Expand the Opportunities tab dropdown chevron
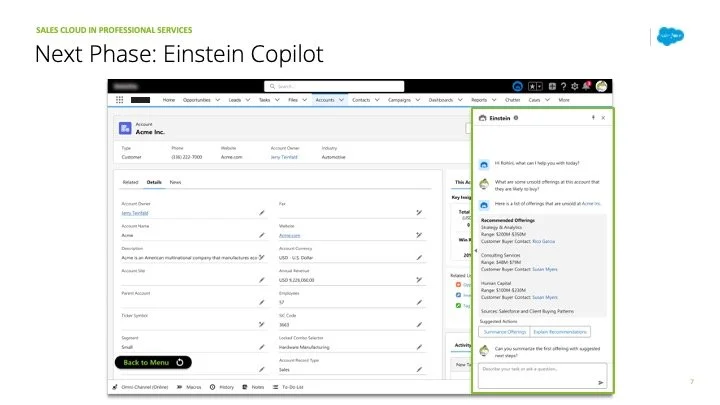The width and height of the screenshot is (720, 405). pyautogui.click(x=218, y=100)
